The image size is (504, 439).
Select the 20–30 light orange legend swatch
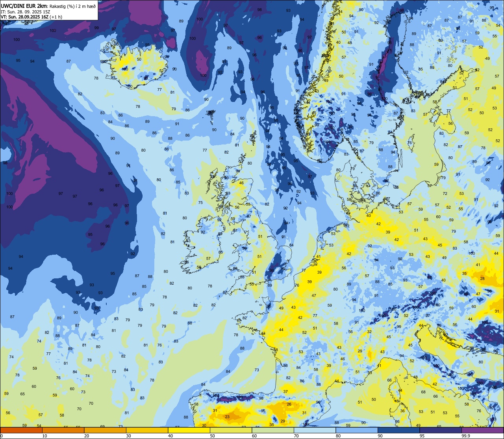pyautogui.click(x=105, y=430)
